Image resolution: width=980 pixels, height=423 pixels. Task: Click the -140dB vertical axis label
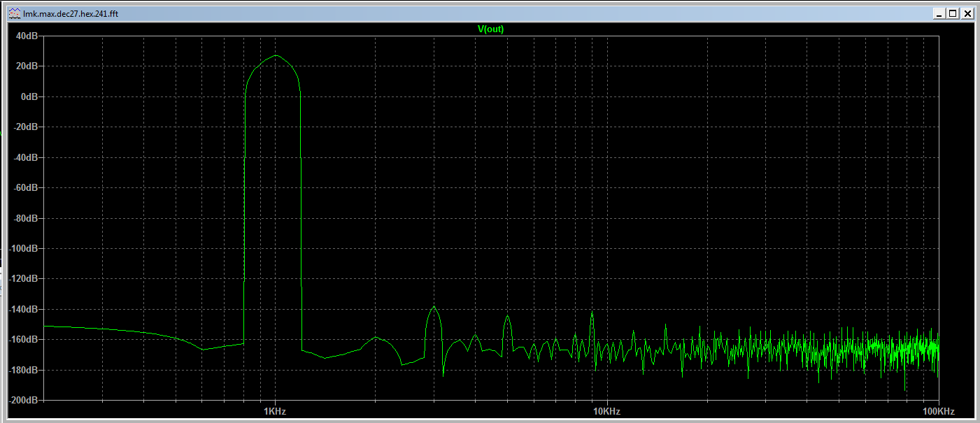22,310
